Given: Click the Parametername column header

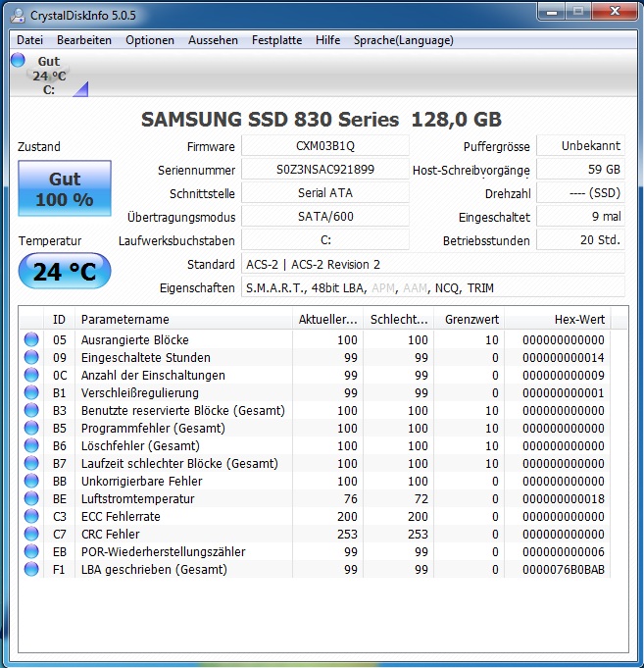Looking at the screenshot, I should (184, 319).
